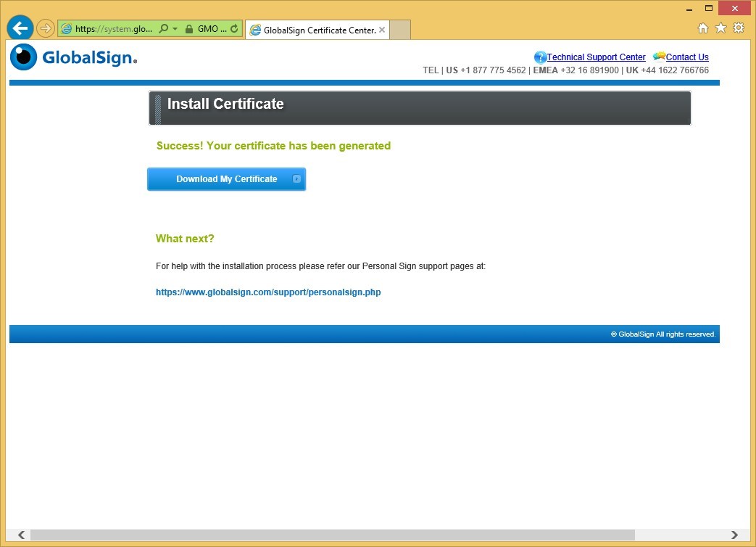Go back with the browser Back arrow

pos(20,28)
